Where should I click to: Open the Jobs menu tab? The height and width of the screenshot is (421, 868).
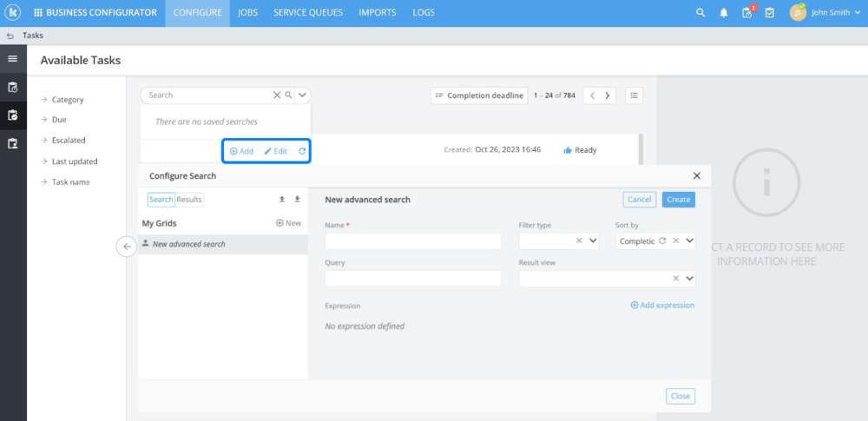(248, 13)
